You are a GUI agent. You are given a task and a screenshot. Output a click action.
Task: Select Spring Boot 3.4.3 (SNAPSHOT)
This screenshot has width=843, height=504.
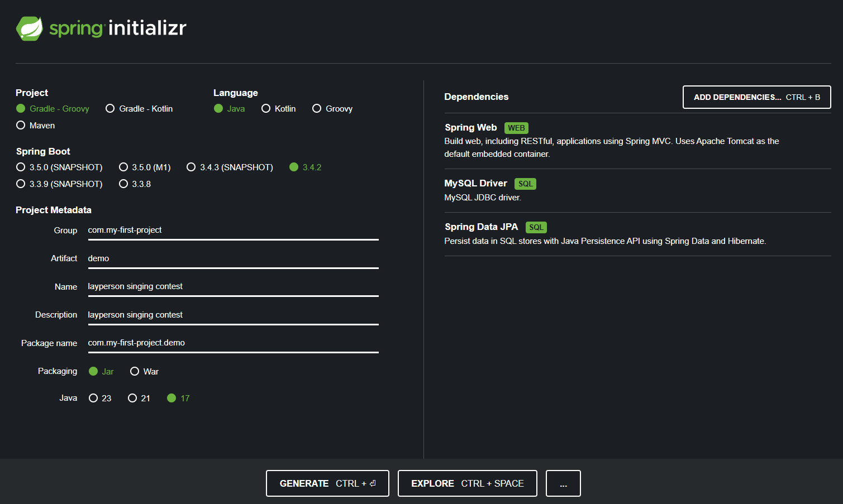tap(230, 167)
